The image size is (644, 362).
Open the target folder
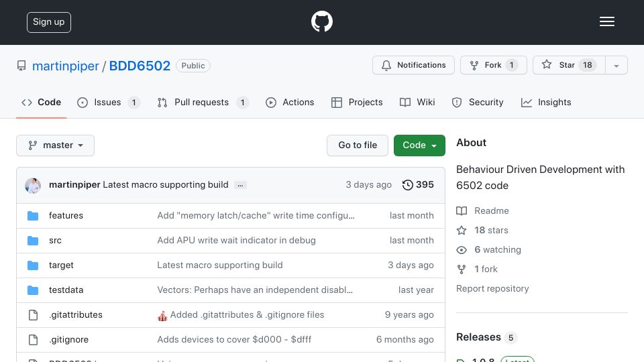tap(61, 265)
